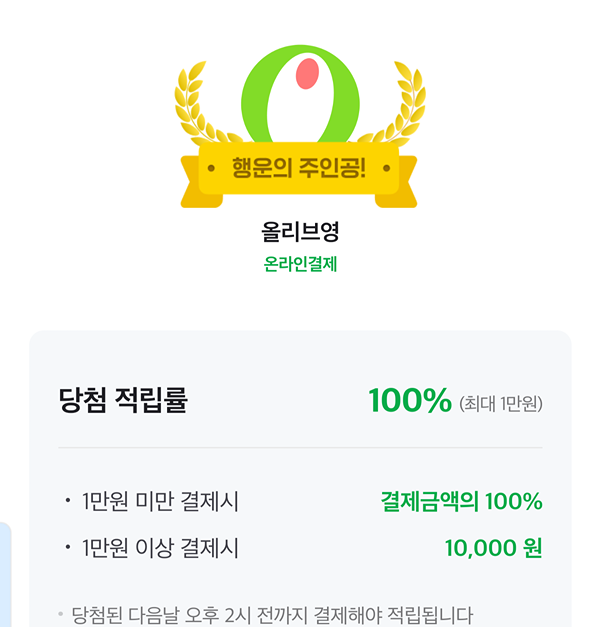Image resolution: width=600 pixels, height=627 pixels.
Task: Tap the yellow 행운의 주인공! ribbon banner
Action: (x=300, y=168)
